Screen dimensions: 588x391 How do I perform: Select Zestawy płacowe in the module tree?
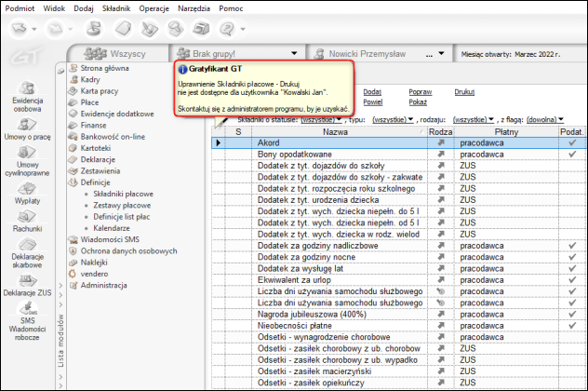click(123, 206)
